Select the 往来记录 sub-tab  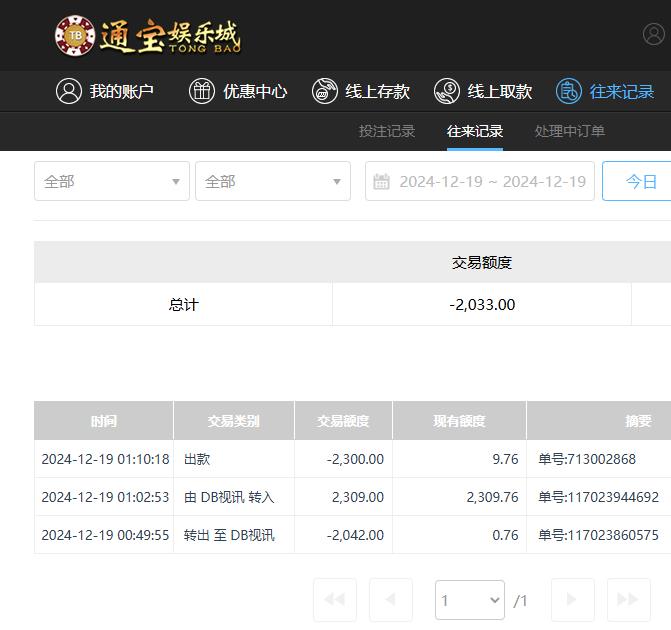click(x=475, y=131)
